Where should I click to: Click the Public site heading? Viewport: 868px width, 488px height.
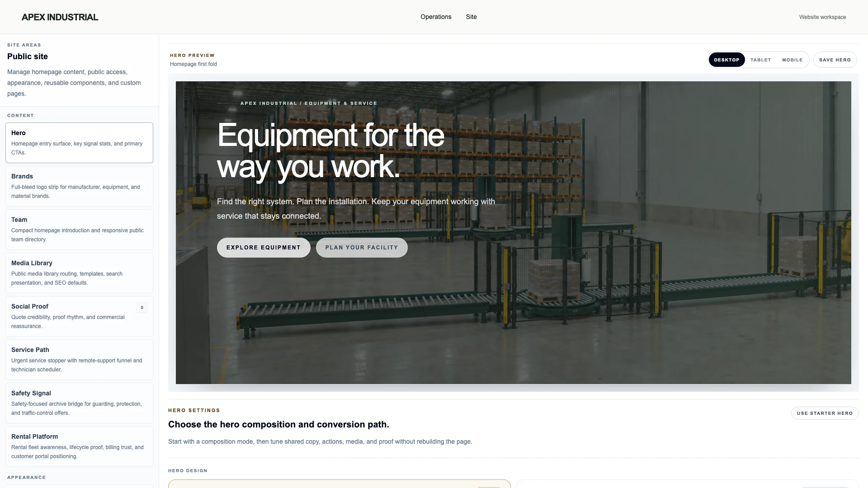(x=28, y=56)
